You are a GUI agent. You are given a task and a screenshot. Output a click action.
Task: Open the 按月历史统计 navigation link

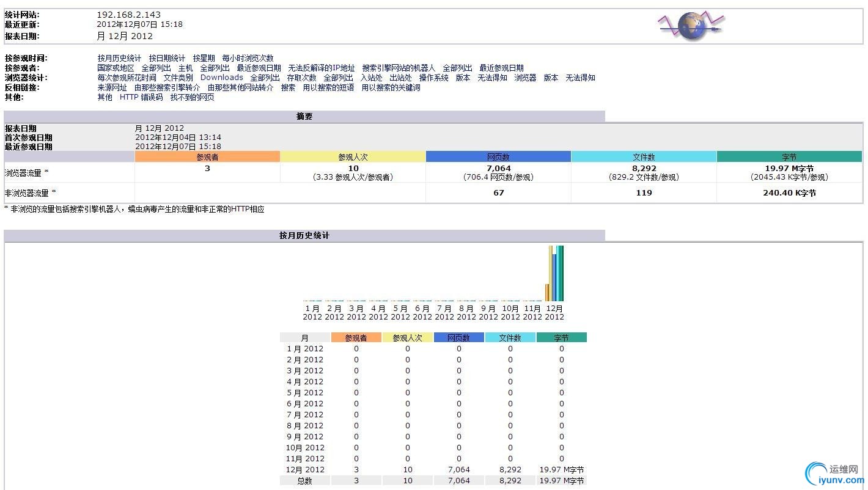(x=119, y=58)
